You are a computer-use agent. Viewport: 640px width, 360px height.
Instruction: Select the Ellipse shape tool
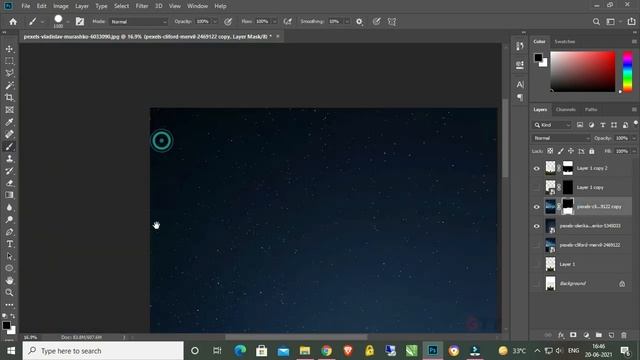[9, 268]
